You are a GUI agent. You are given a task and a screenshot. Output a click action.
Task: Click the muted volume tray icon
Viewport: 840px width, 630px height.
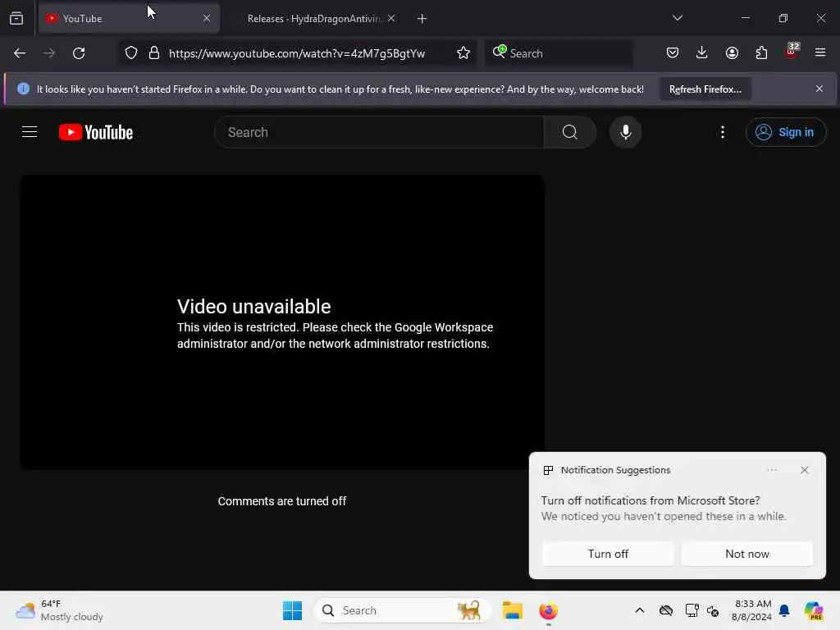[713, 610]
